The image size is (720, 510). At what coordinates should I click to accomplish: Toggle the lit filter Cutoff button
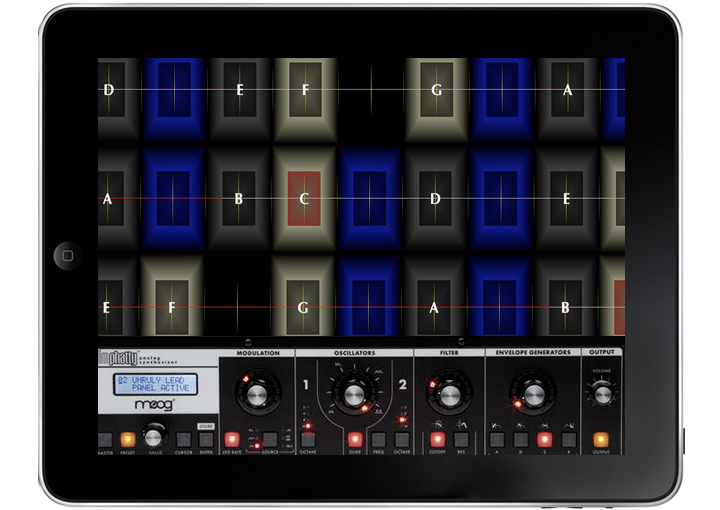pyautogui.click(x=437, y=440)
